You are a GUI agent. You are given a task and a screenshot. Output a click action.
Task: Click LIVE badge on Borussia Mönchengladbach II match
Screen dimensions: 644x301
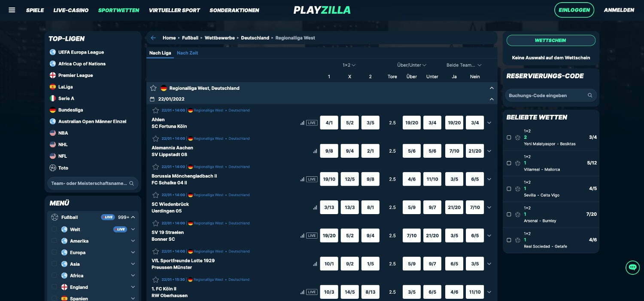click(312, 179)
